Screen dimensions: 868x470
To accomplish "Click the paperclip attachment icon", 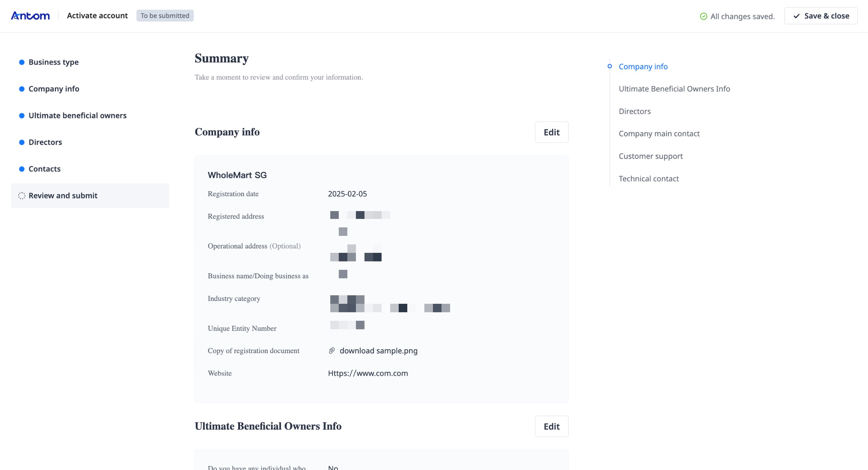I will 332,351.
